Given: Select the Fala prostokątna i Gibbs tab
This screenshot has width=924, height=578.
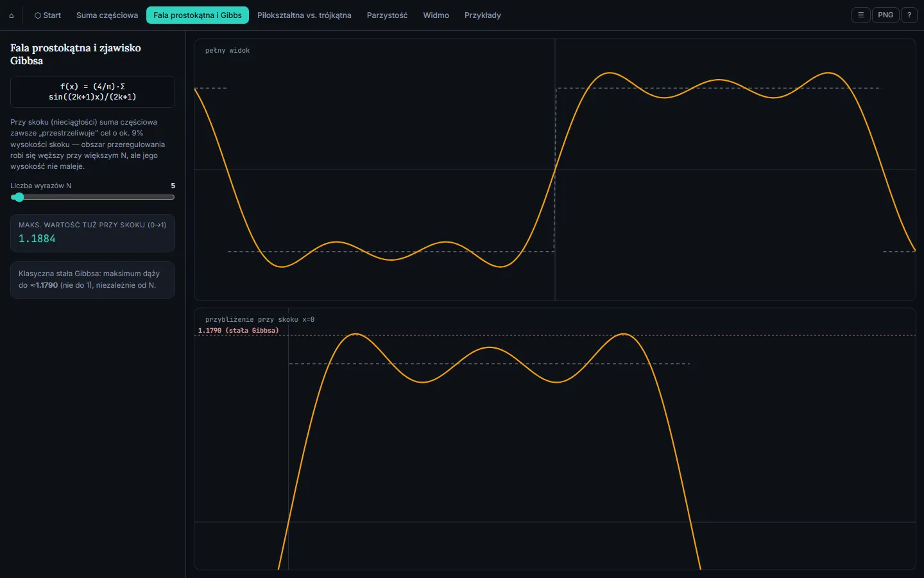Looking at the screenshot, I should pos(198,15).
